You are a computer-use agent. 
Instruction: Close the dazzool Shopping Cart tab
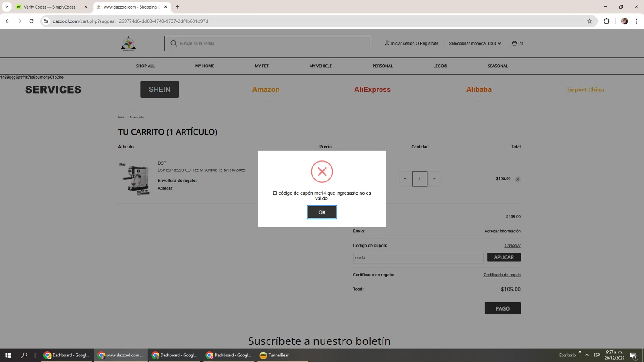click(x=166, y=7)
